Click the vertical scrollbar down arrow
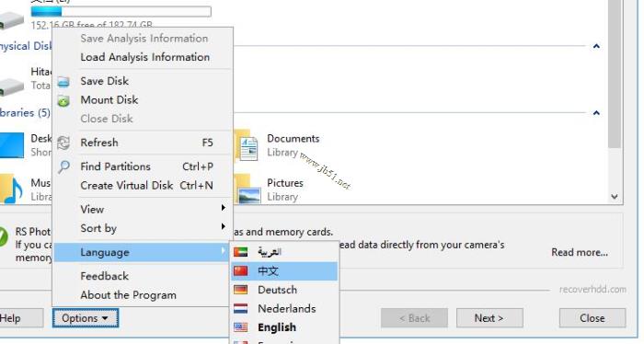 (x=615, y=197)
